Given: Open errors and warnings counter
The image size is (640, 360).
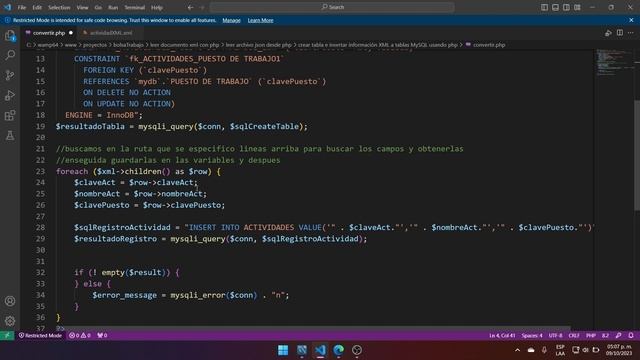Looking at the screenshot, I should (80, 336).
